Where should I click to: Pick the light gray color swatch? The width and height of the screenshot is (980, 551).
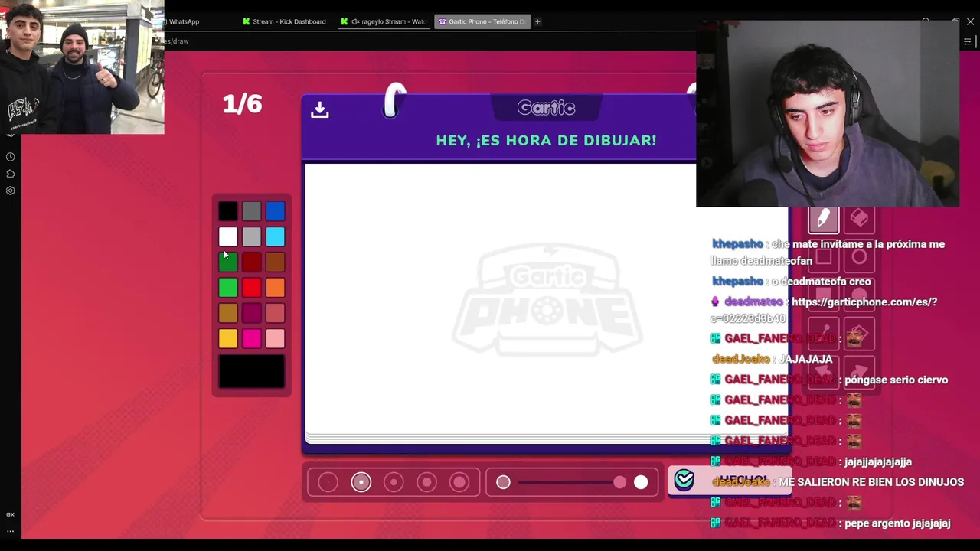(252, 237)
